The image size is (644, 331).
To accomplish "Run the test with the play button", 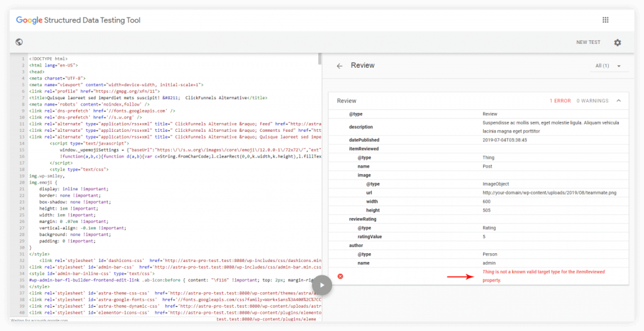I will (322, 285).
